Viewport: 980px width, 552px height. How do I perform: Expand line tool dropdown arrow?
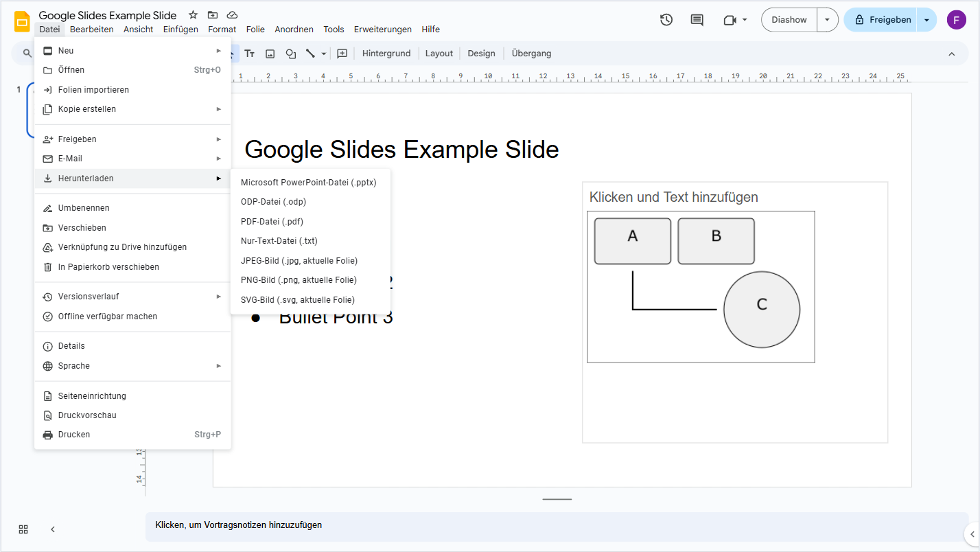click(x=323, y=54)
